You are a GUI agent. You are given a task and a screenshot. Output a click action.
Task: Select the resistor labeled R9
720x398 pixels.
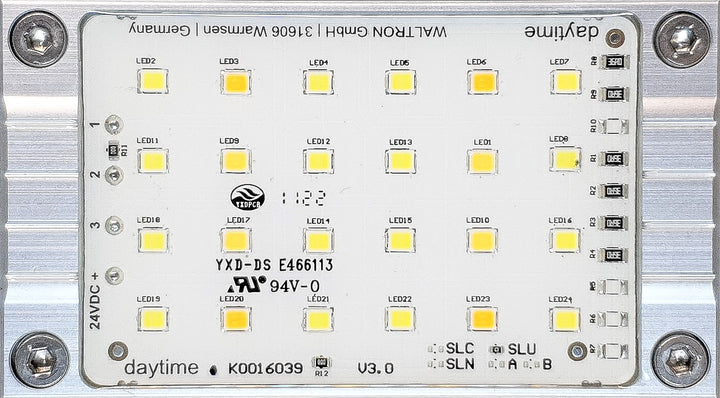tap(614, 94)
